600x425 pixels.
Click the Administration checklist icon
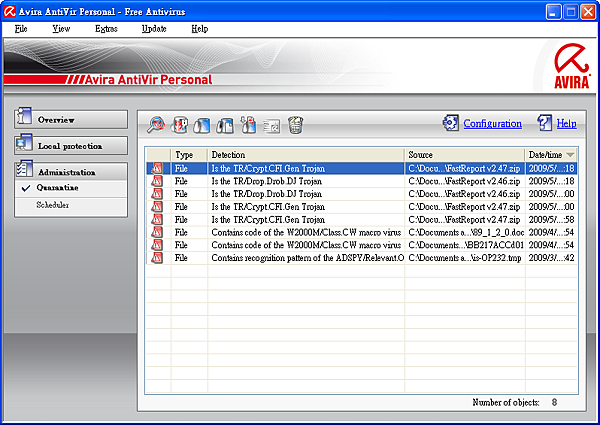(x=24, y=169)
